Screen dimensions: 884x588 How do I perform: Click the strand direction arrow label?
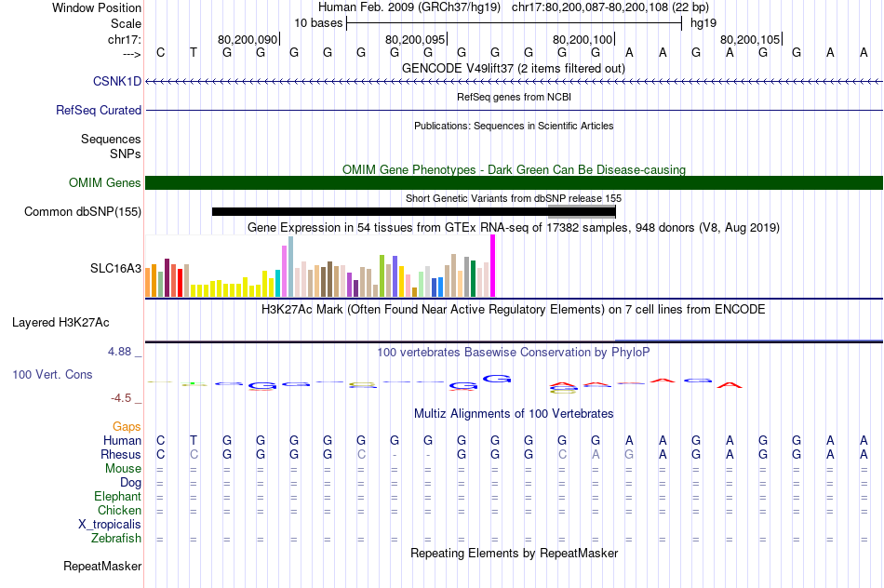(x=131, y=54)
